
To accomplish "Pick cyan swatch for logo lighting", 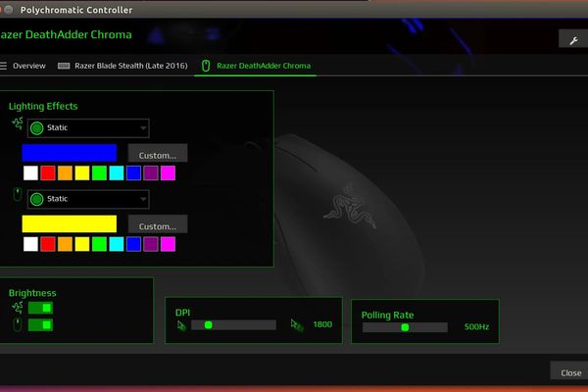I will click(117, 173).
